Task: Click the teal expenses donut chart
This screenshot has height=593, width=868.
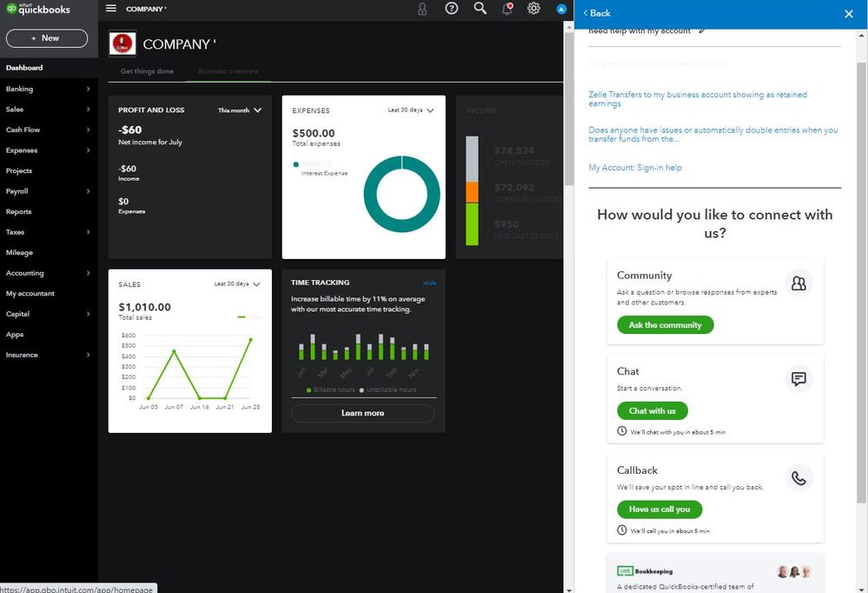Action: pyautogui.click(x=402, y=194)
